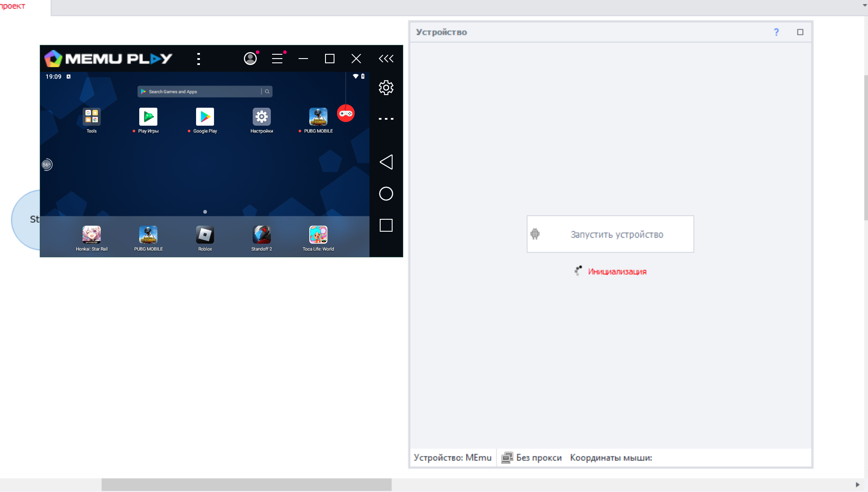Open MEmu sidebar settings gear
This screenshot has width=868, height=492.
coord(386,88)
